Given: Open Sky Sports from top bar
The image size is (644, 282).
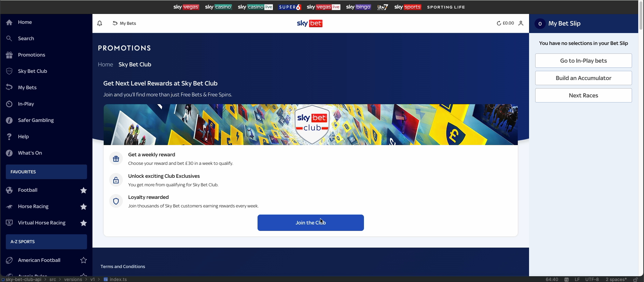Looking at the screenshot, I should click(x=408, y=7).
